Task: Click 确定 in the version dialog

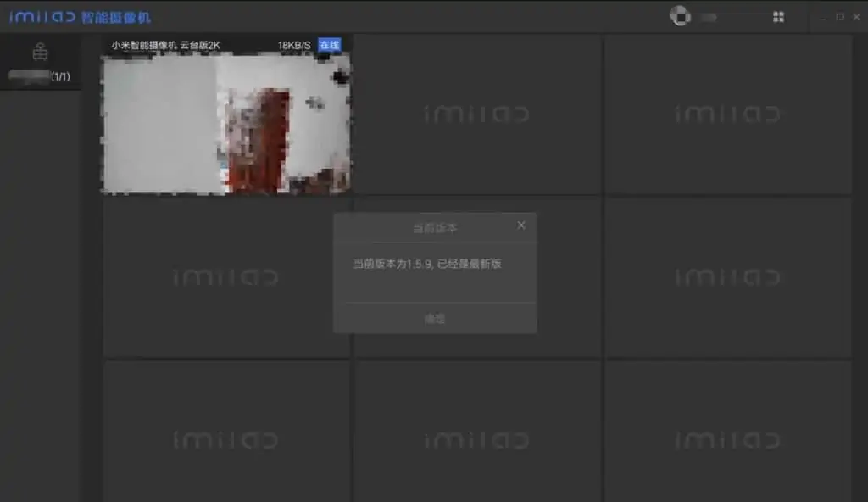Action: (435, 318)
